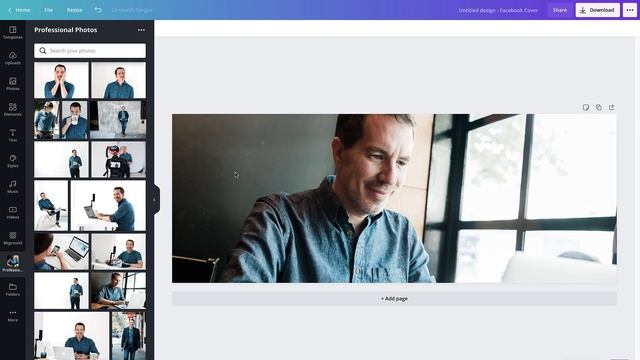Click the undo arrow in top bar
This screenshot has width=640, height=360.
tap(98, 10)
